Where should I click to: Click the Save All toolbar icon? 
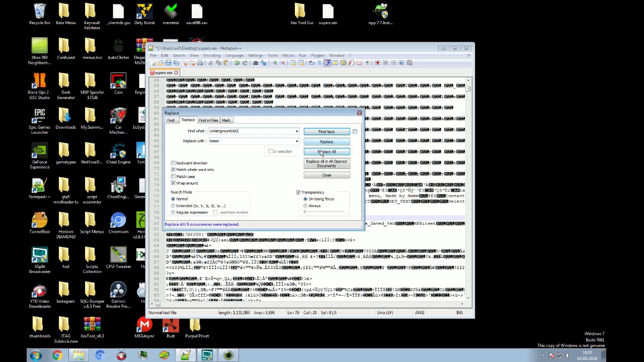pyautogui.click(x=176, y=63)
